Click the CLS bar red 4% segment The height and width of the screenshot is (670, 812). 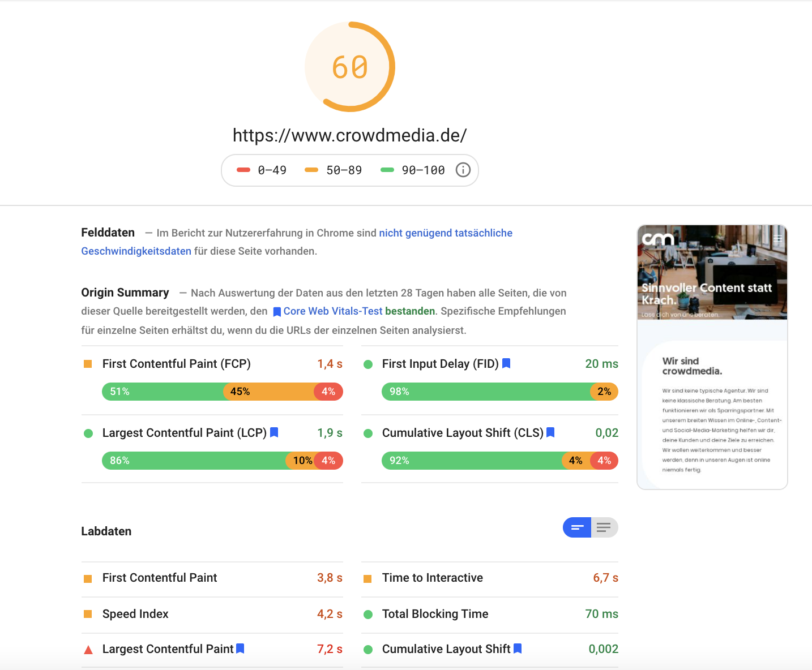[604, 461]
